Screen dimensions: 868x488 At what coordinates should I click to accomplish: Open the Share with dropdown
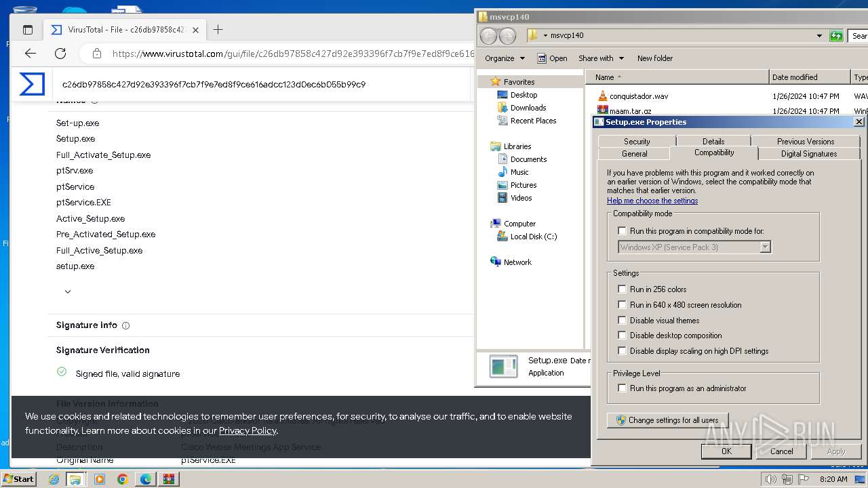point(601,58)
